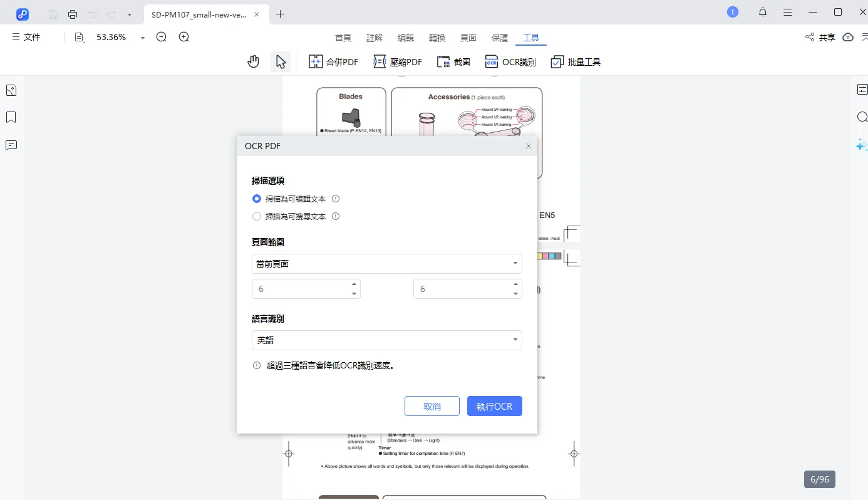The width and height of the screenshot is (868, 500).
Task: Open the user account avatar
Action: (x=733, y=12)
